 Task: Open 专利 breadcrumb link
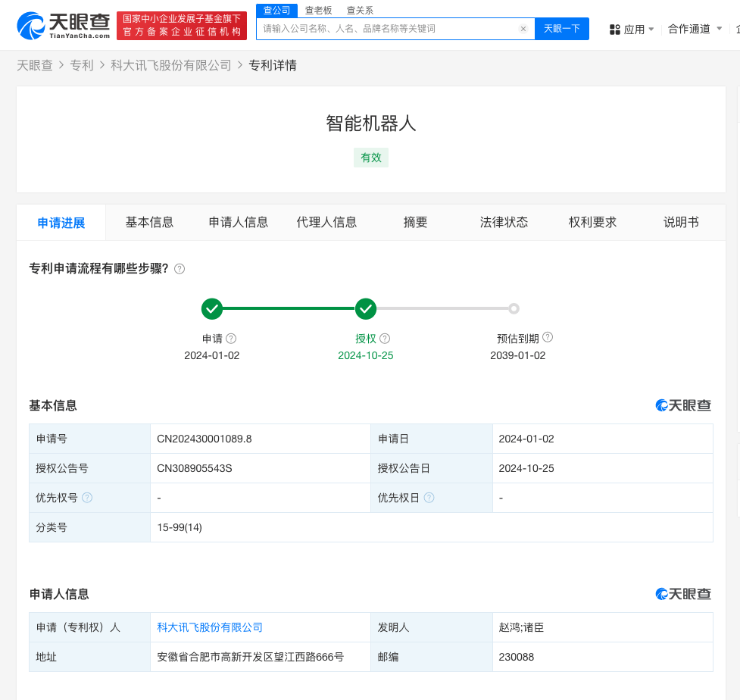[x=82, y=66]
